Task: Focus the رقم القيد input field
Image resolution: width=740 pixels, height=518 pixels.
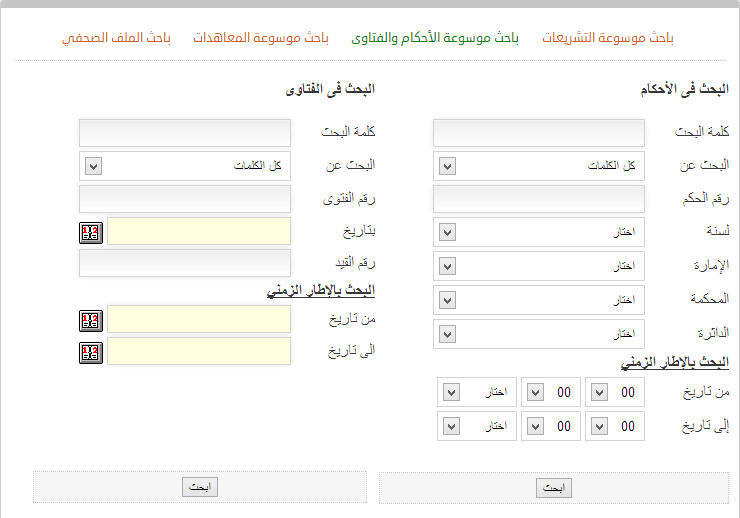Action: (185, 263)
